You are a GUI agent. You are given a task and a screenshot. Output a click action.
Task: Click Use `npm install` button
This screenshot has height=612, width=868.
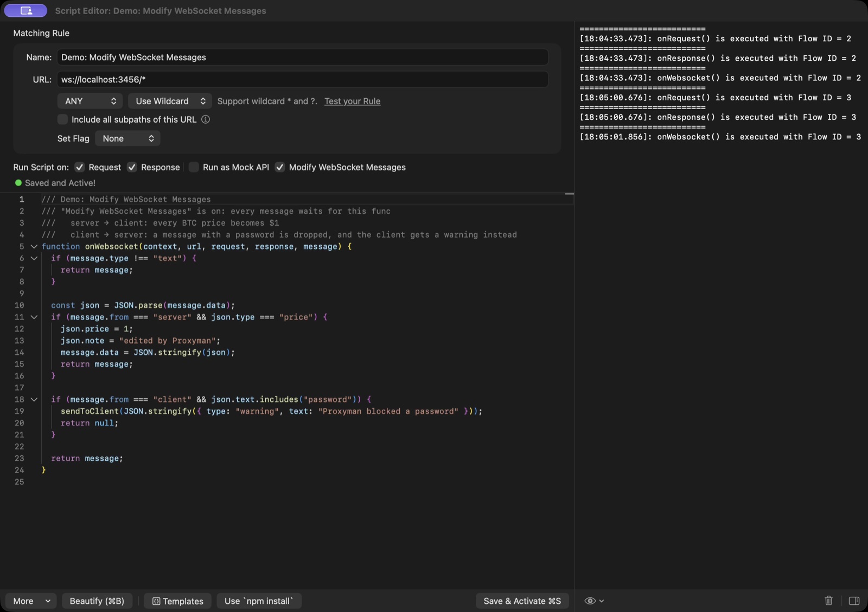[259, 601]
